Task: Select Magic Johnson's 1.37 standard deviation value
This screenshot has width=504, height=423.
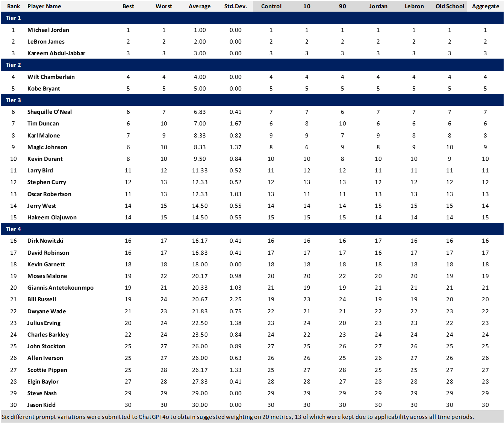Action: tap(236, 147)
